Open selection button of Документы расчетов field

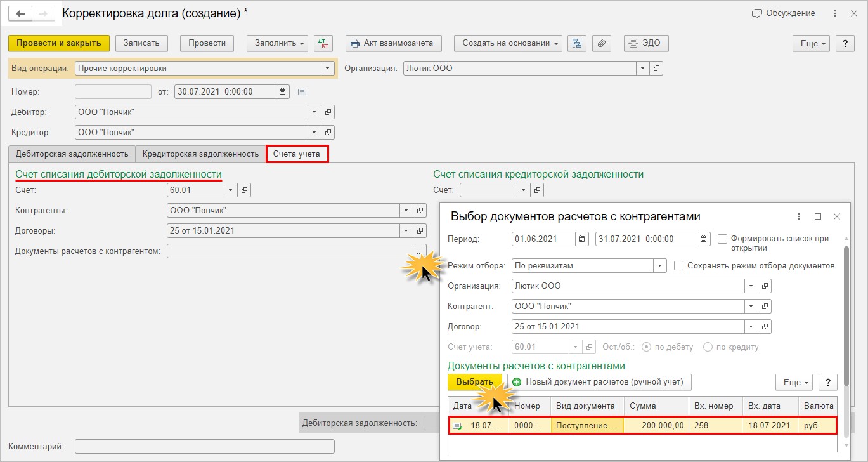pyautogui.click(x=420, y=251)
